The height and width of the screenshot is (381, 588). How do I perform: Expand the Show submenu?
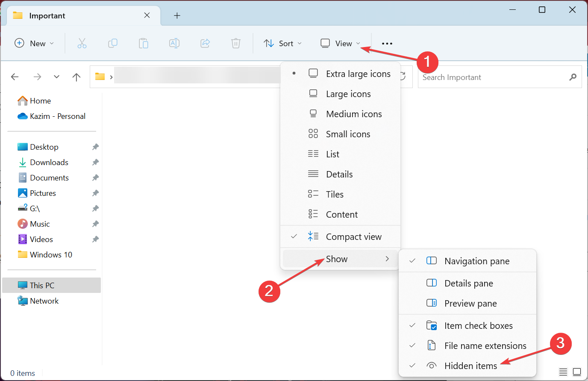(x=341, y=259)
